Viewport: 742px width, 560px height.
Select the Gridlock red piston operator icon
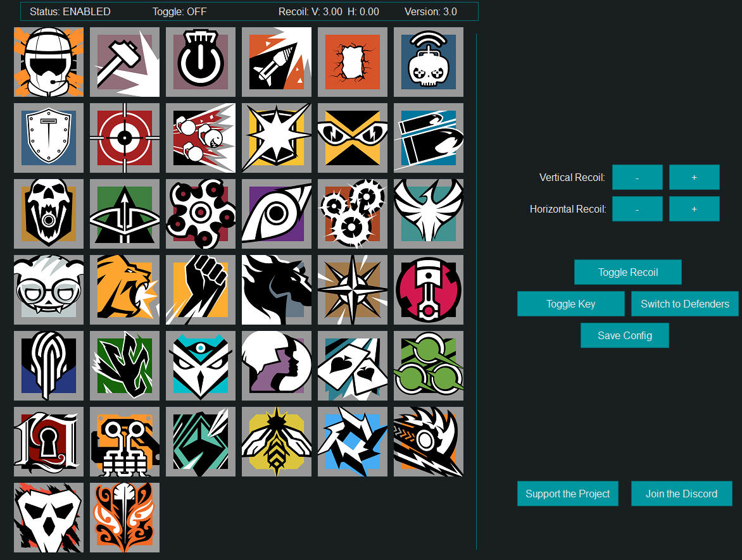(x=429, y=290)
